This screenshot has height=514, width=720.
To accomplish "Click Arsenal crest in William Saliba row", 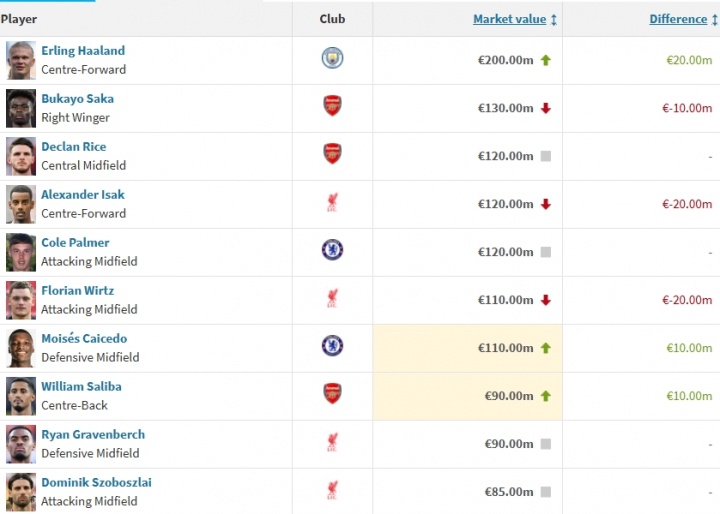I will (x=332, y=394).
